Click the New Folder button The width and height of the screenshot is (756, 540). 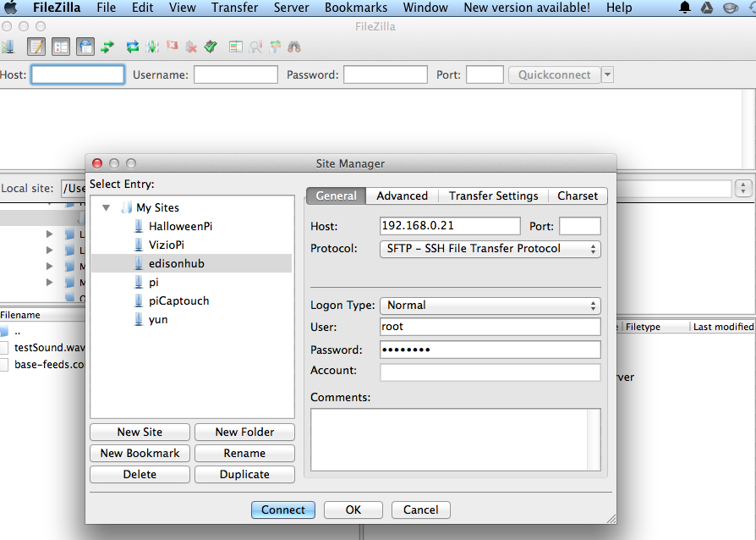(245, 432)
